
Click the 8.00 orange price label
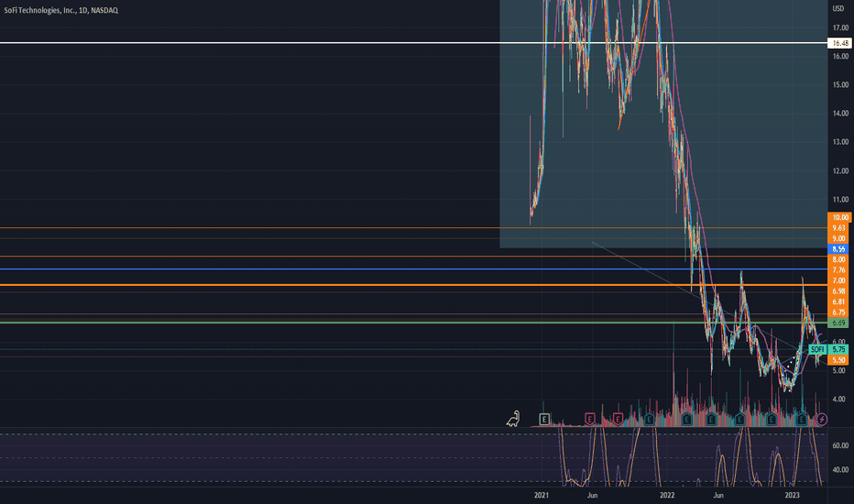point(839,259)
